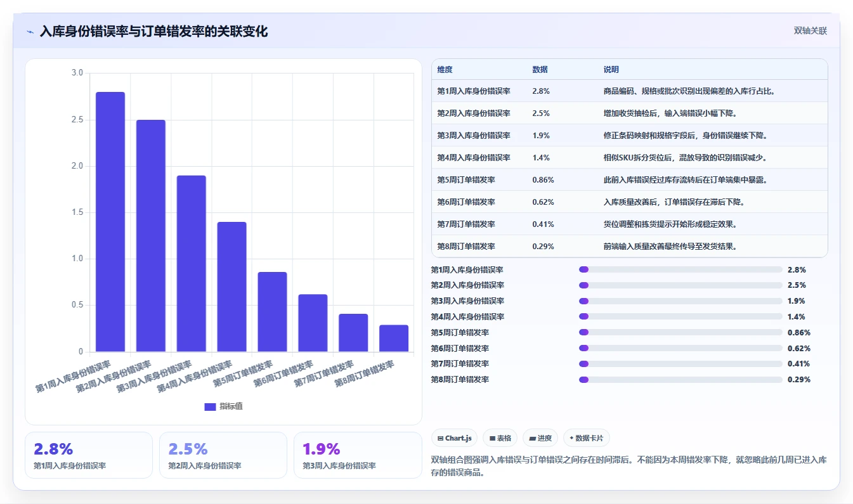
Task: Select table cell 第4周入库身份错误率
Action: [474, 158]
